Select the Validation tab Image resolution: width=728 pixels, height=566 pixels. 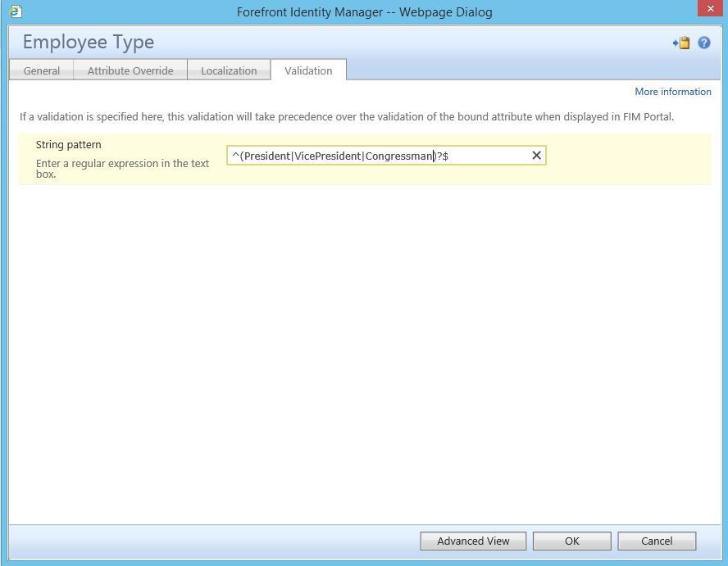tap(308, 70)
